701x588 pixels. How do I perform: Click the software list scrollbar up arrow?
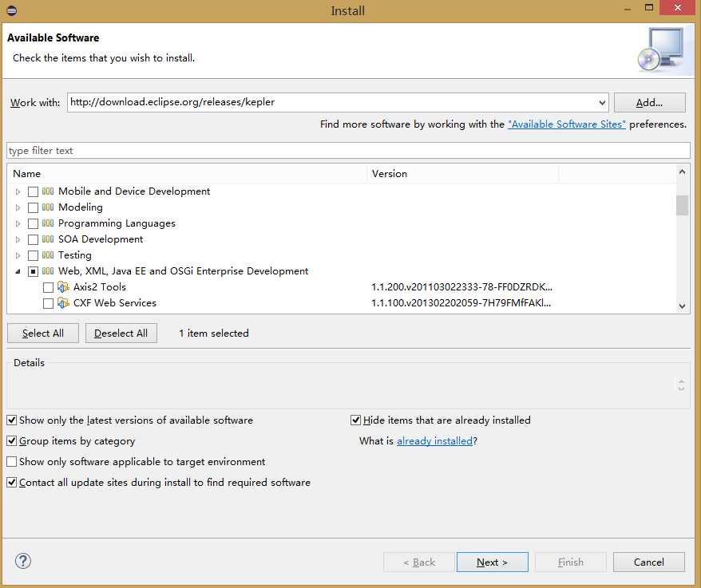tap(682, 172)
